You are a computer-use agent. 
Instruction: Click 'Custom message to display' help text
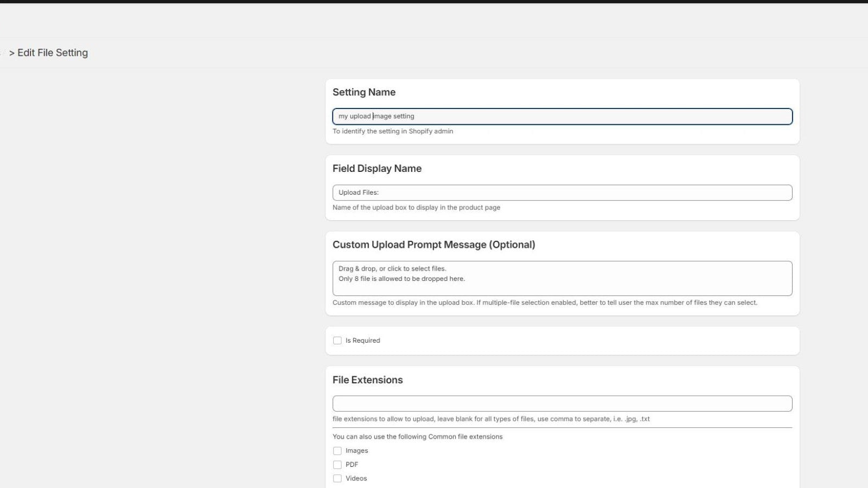(545, 303)
